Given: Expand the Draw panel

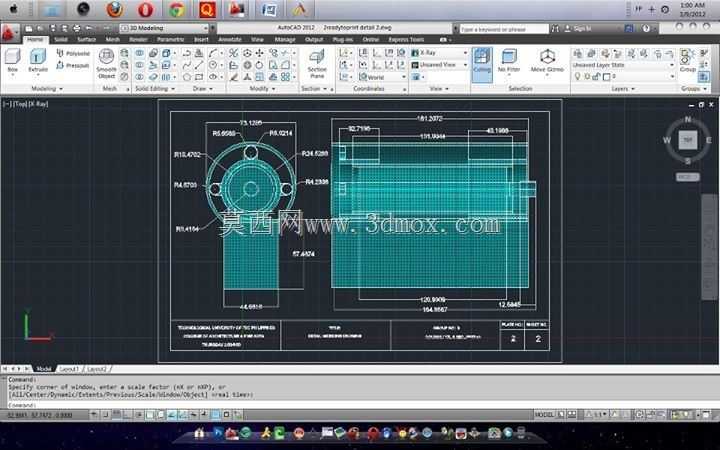Looking at the screenshot, I should pos(202,88).
